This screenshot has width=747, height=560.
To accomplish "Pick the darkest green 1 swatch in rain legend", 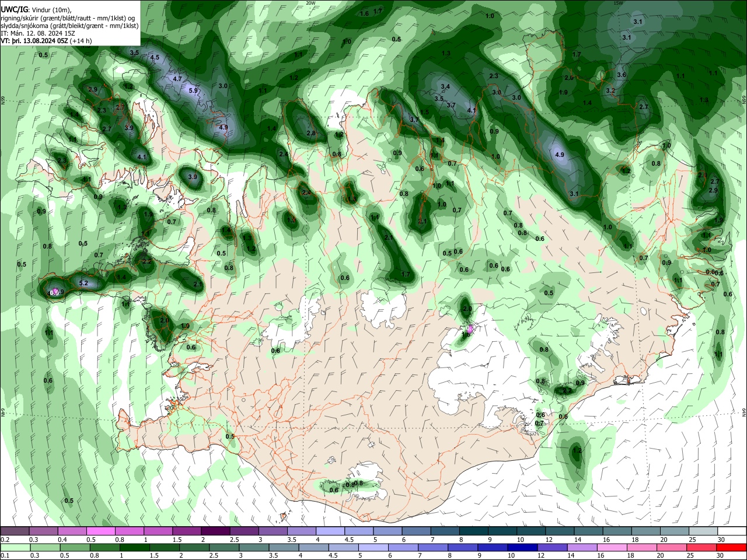I will [134, 548].
